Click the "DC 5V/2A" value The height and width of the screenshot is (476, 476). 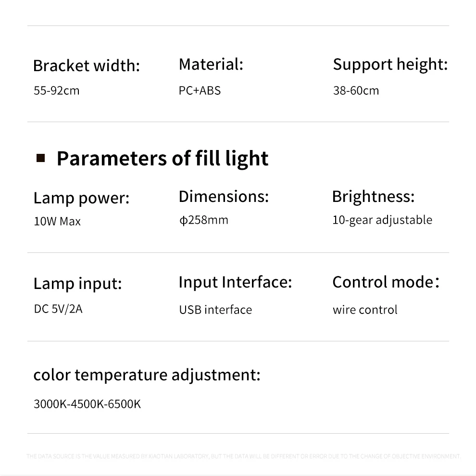pos(58,309)
